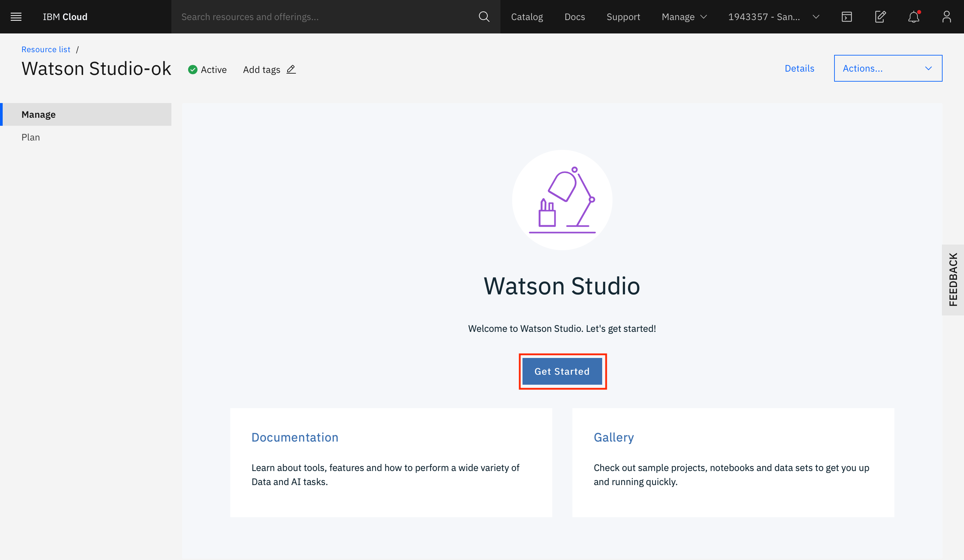Click the user profile icon
This screenshot has height=560, width=964.
[947, 17]
